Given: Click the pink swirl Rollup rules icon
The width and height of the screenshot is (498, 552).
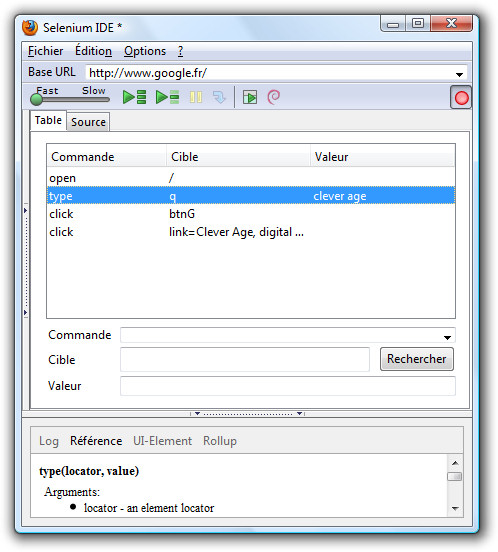Looking at the screenshot, I should 273,97.
